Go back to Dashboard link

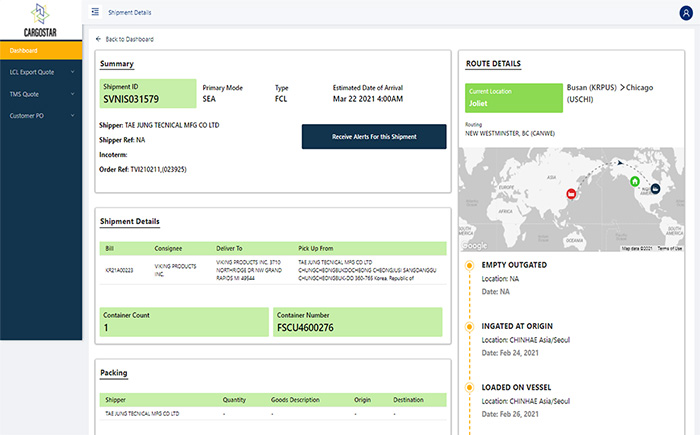click(129, 39)
